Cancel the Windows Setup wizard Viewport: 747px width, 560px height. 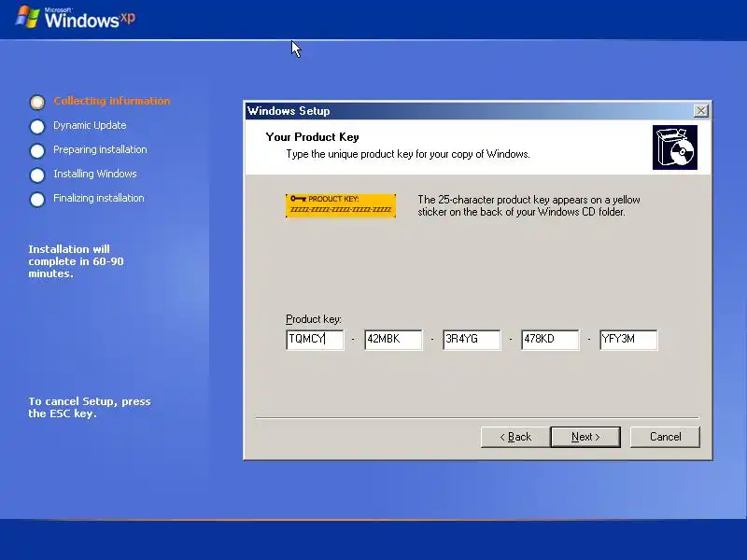pos(665,437)
